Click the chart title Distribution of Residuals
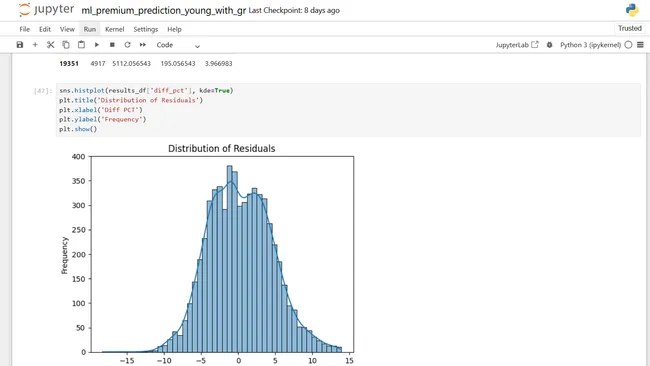Screen dimensions: 650x366 [x=221, y=148]
